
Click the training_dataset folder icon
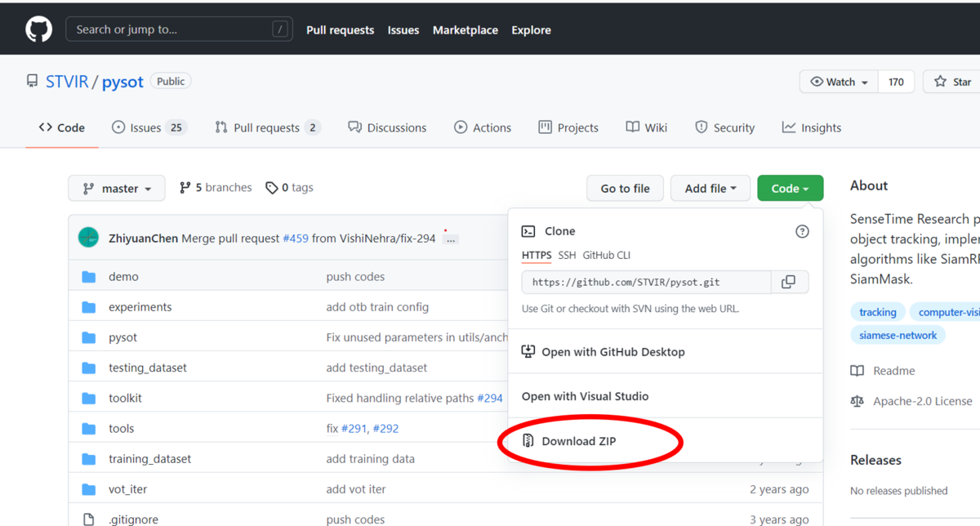(x=89, y=459)
